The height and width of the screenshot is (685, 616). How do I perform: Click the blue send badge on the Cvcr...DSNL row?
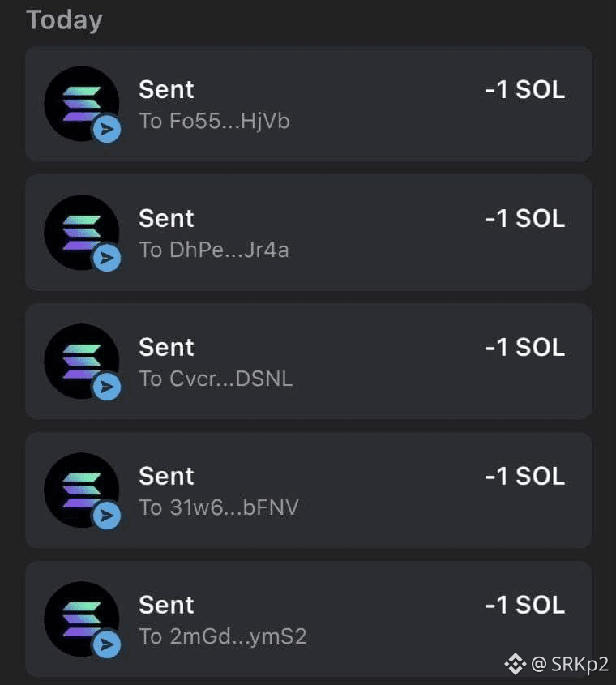click(107, 387)
